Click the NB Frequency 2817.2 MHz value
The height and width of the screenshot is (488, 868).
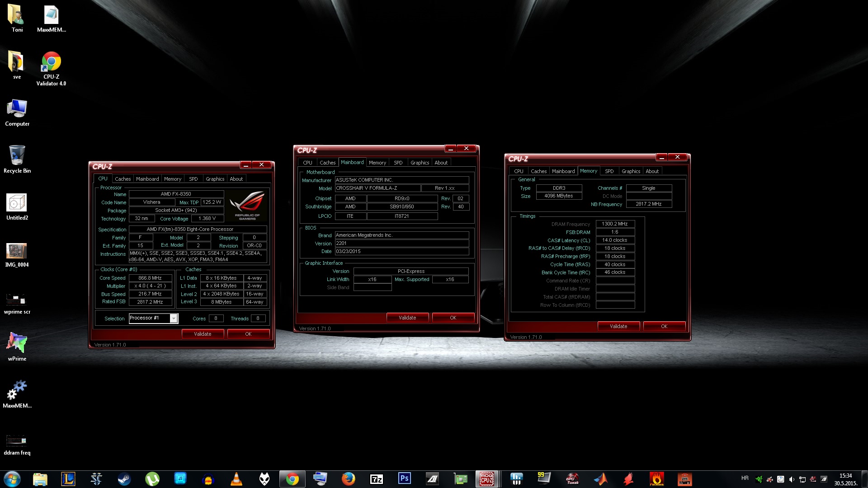pyautogui.click(x=649, y=204)
